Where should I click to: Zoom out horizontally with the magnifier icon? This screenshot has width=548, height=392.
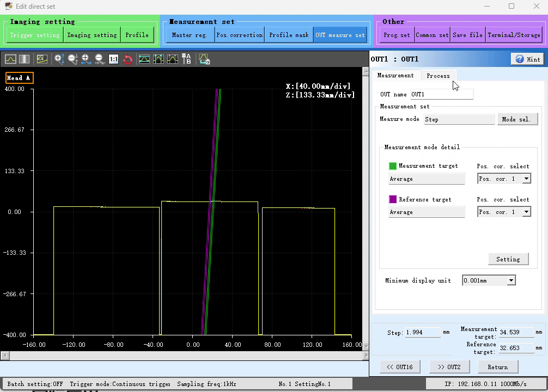(100, 59)
